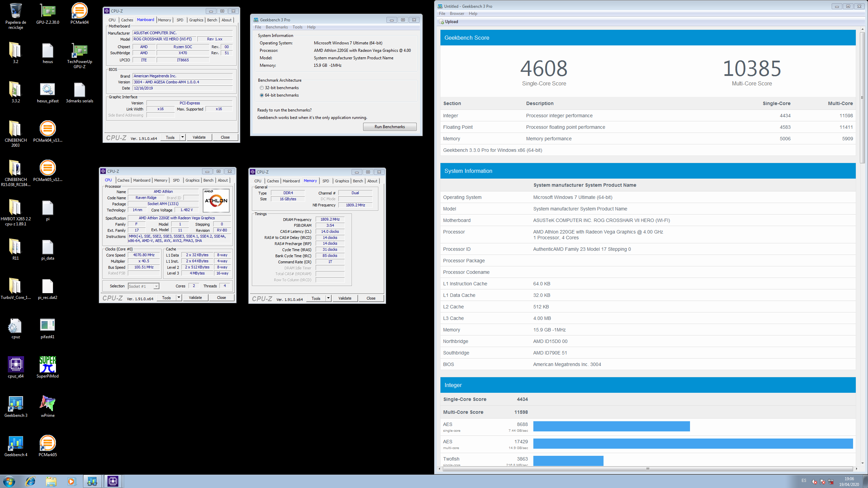Select the 32-bit benchmarks radio button
This screenshot has width=868, height=488.
[x=262, y=88]
